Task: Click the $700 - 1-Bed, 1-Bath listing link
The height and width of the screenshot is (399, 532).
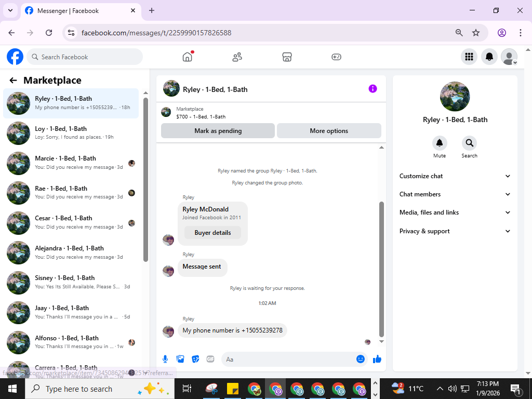Action: click(x=201, y=117)
